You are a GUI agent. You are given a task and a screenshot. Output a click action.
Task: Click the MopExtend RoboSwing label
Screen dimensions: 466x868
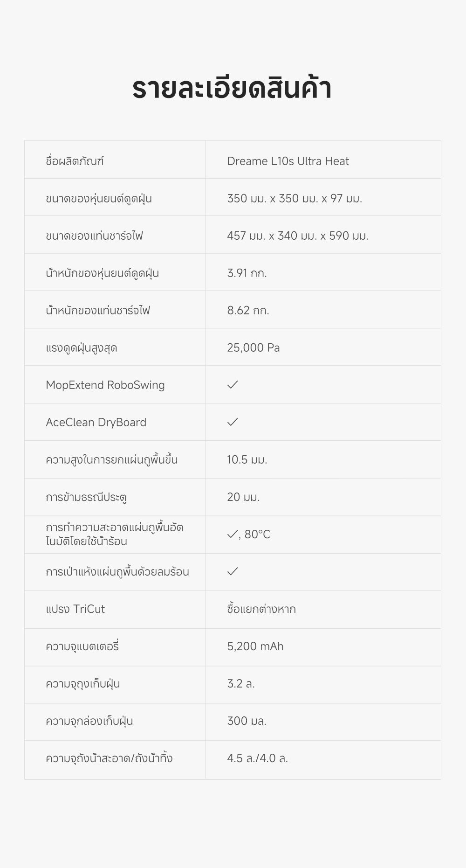tap(105, 385)
